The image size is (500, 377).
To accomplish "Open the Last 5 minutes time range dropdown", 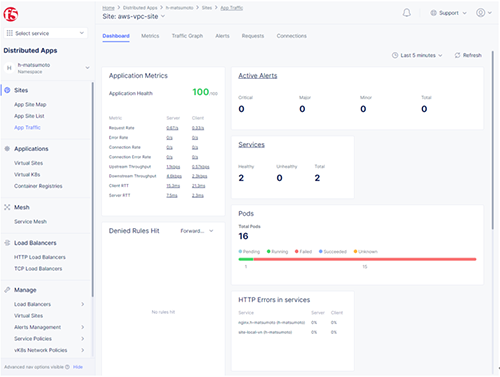I will (x=417, y=55).
